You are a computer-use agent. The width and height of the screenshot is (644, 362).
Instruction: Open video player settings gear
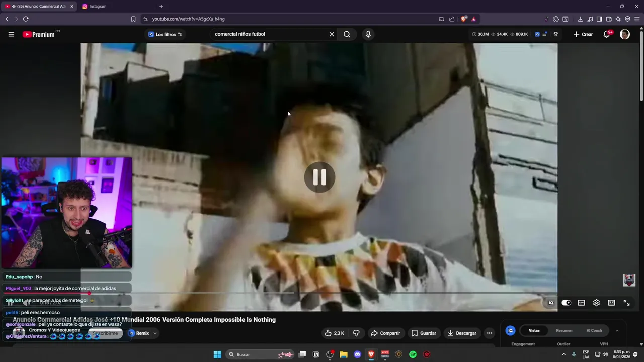(596, 303)
